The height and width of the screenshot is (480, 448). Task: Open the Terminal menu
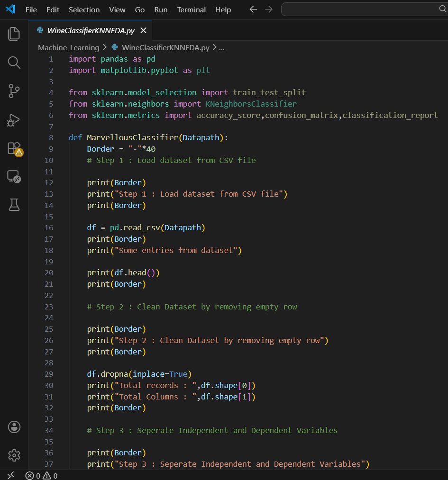coord(192,9)
